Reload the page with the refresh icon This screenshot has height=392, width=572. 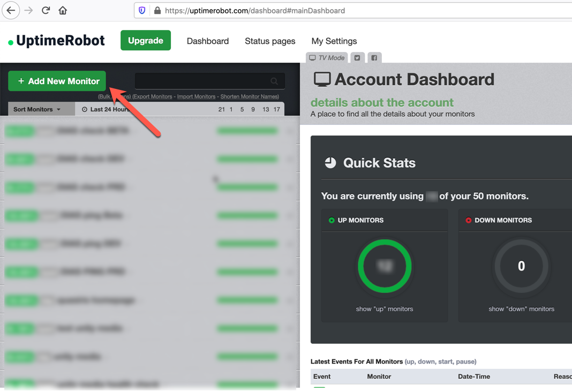(x=46, y=10)
